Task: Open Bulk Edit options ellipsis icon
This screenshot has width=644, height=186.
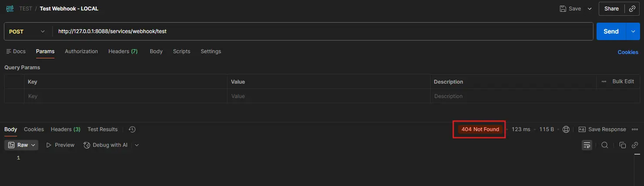Action: (x=604, y=81)
